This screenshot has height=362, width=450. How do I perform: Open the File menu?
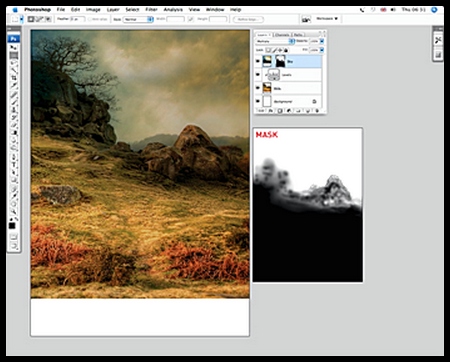click(x=60, y=10)
